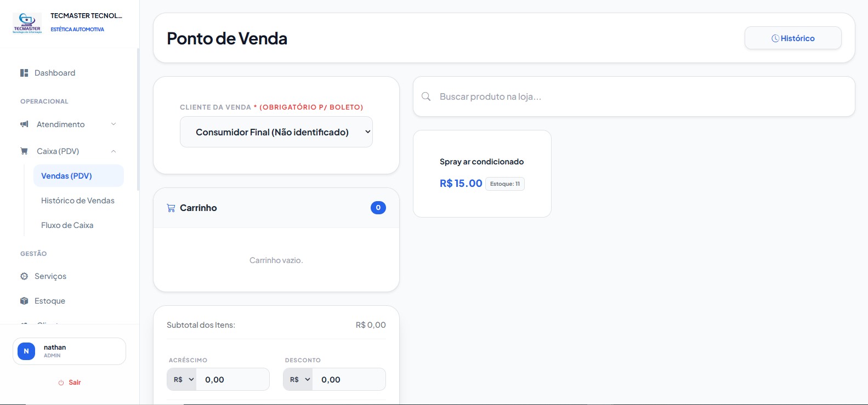The image size is (868, 405).
Task: Click the Dashboard grid icon
Action: click(x=24, y=73)
